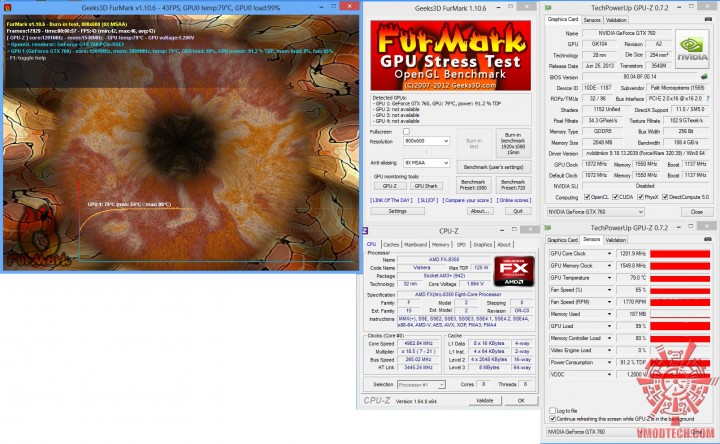Open Graphics Card tab in lower GPU-Z
The height and width of the screenshot is (444, 720).
562,240
